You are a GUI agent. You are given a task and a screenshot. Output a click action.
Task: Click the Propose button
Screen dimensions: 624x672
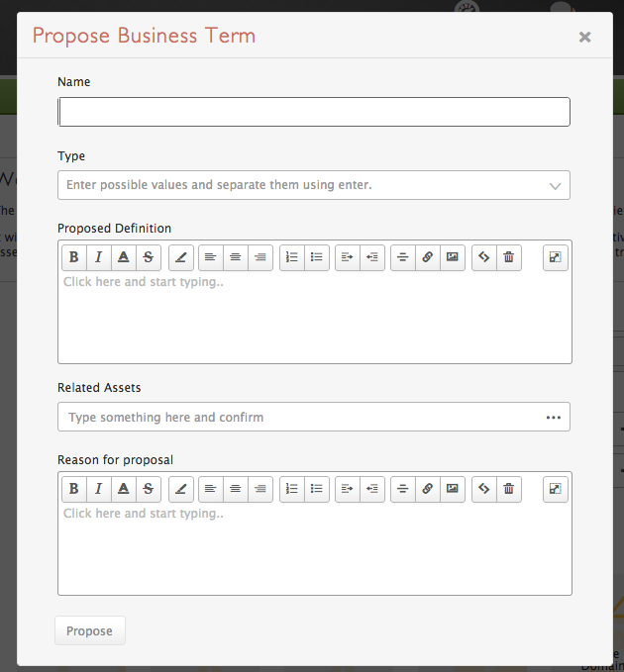pyautogui.click(x=89, y=630)
